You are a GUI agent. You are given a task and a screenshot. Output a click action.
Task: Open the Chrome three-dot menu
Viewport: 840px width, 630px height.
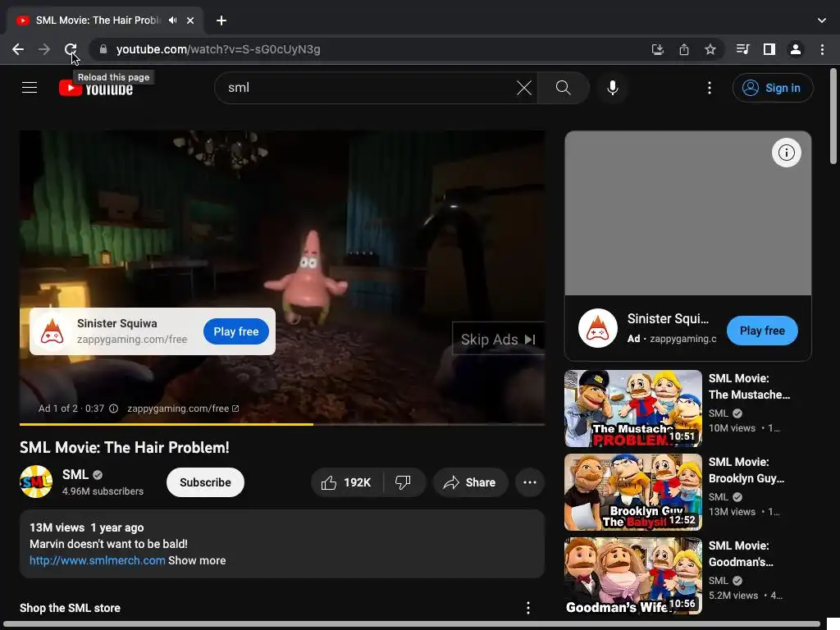(822, 49)
